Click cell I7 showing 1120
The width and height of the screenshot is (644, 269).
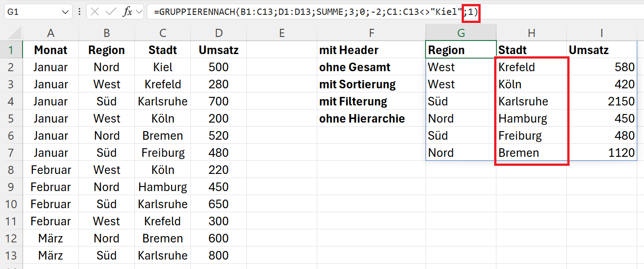pos(605,153)
